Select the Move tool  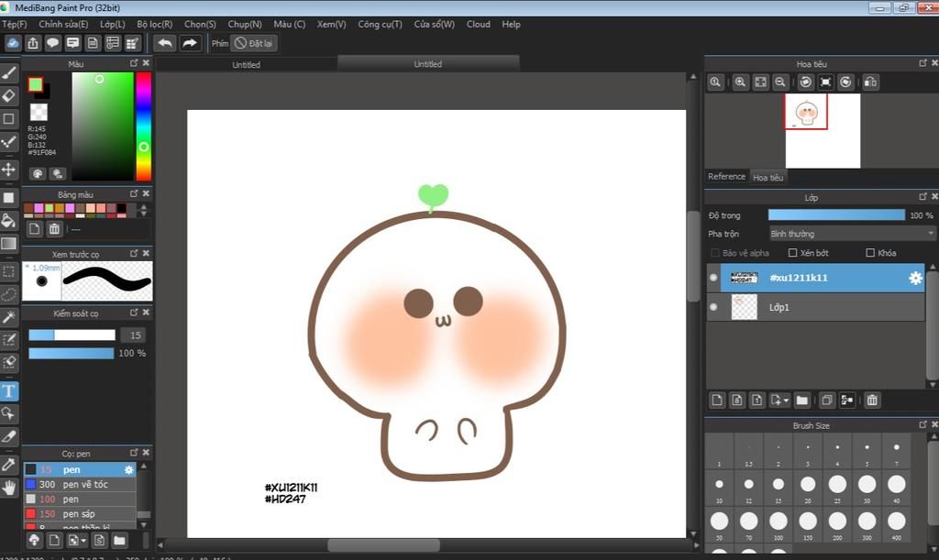point(9,170)
